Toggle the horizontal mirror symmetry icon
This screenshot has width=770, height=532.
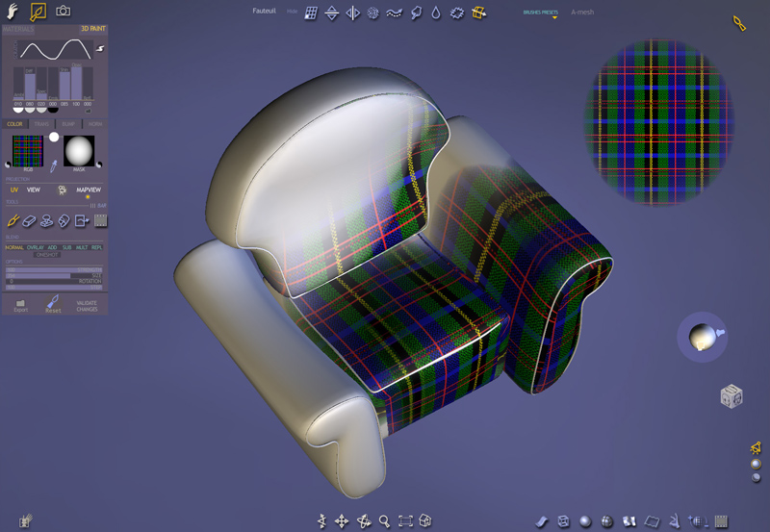[352, 13]
